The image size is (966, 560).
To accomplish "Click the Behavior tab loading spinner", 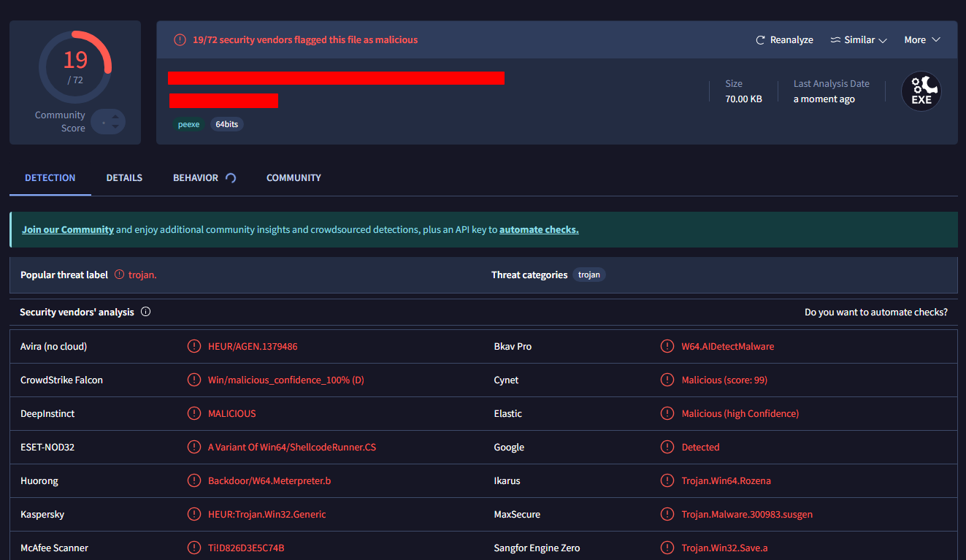I will tap(231, 177).
